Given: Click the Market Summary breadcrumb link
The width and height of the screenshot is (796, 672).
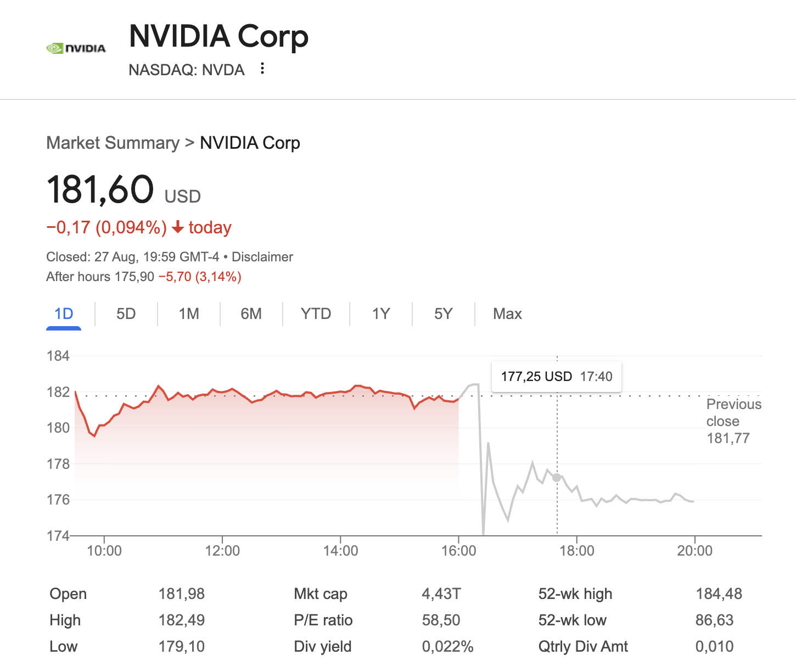Looking at the screenshot, I should click(x=113, y=143).
